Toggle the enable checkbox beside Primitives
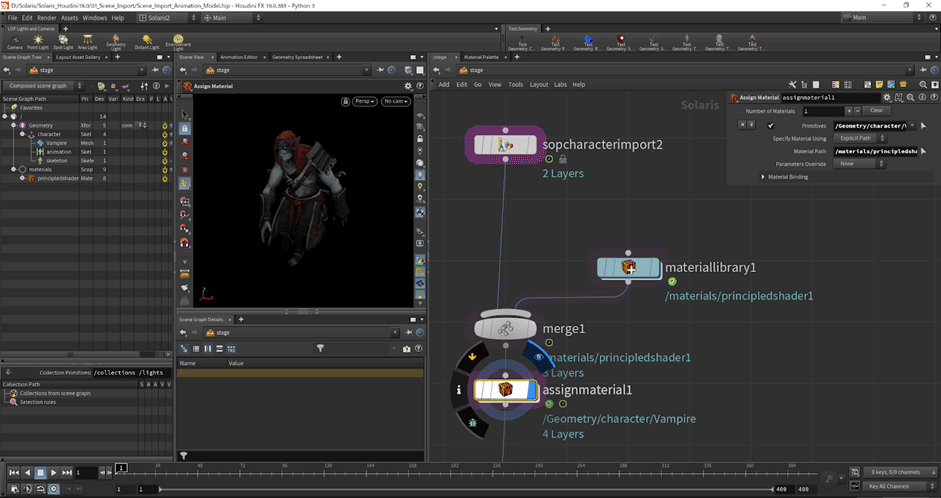941x498 pixels. [x=770, y=126]
